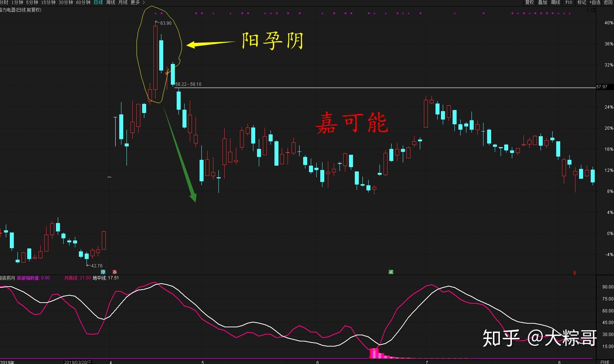Screen dimensions: 614x364
Task: Select the 日线 daily period tab
Action: tap(98, 3)
